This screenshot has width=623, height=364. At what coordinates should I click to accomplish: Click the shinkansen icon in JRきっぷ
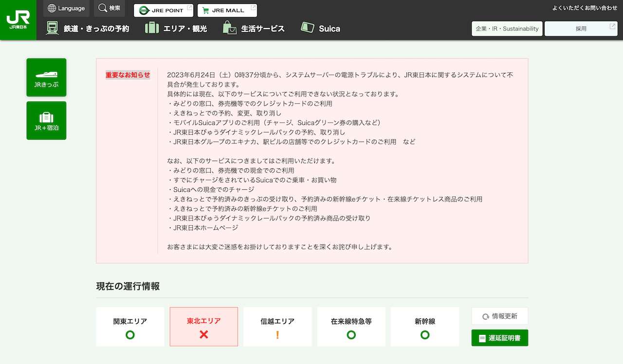coord(46,74)
